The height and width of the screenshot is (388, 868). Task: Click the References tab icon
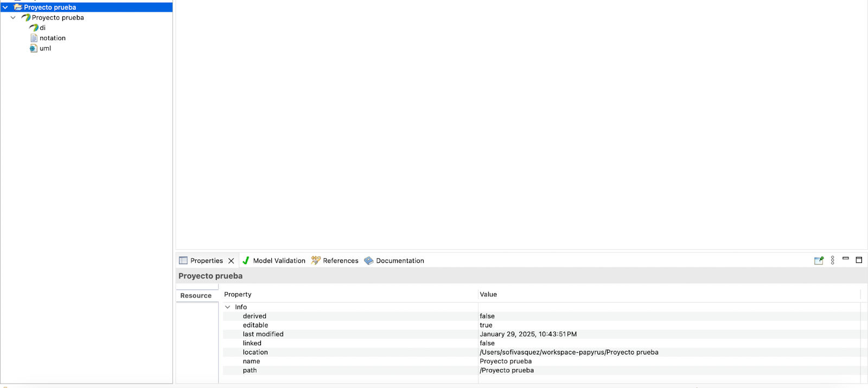(x=316, y=261)
